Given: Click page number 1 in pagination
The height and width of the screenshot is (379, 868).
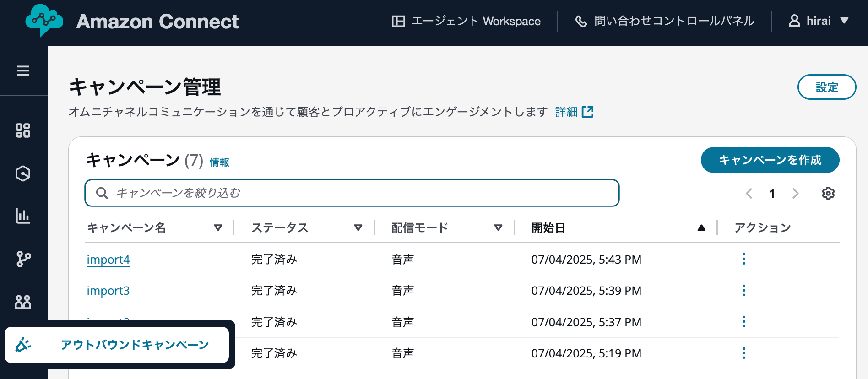Looking at the screenshot, I should point(772,194).
